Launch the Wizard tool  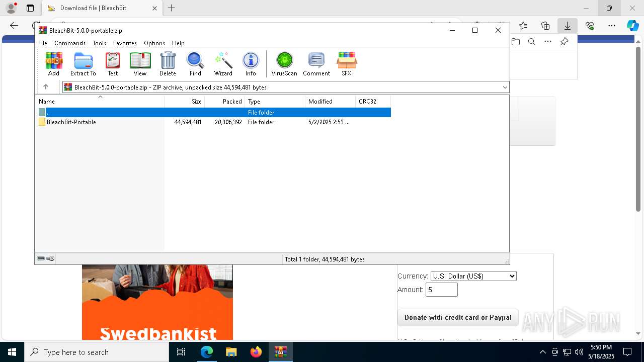click(223, 64)
